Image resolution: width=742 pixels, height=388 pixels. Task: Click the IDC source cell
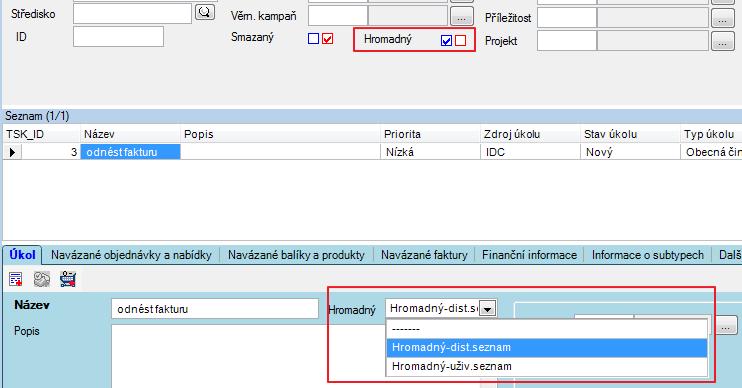point(530,152)
